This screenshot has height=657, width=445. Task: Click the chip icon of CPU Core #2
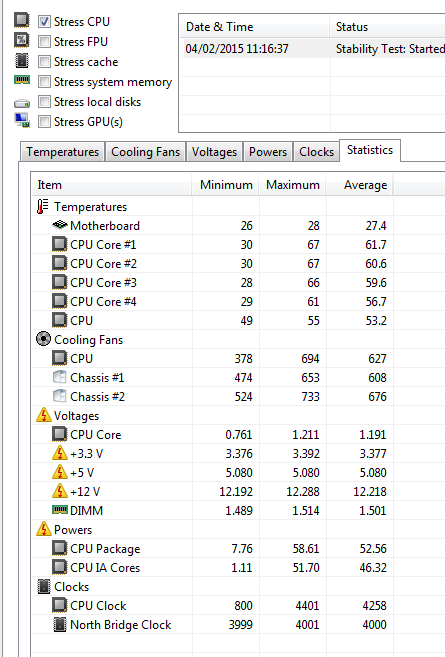coord(60,263)
